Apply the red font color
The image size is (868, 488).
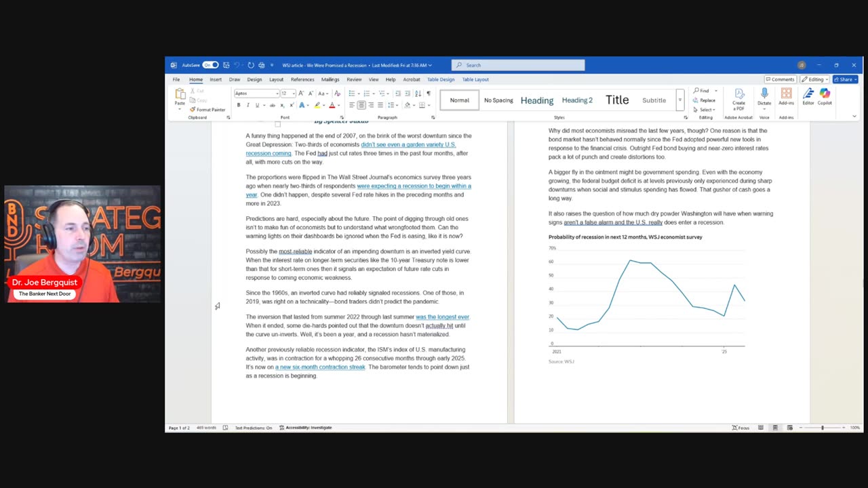tap(332, 105)
